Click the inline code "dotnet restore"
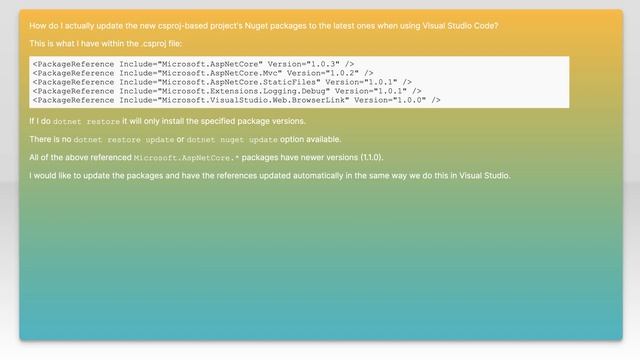This screenshot has height=360, width=640. (x=87, y=122)
